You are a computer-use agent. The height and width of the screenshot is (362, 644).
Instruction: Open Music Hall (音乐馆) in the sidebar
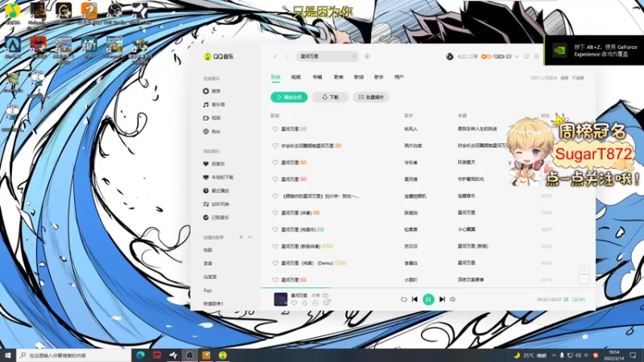point(214,105)
